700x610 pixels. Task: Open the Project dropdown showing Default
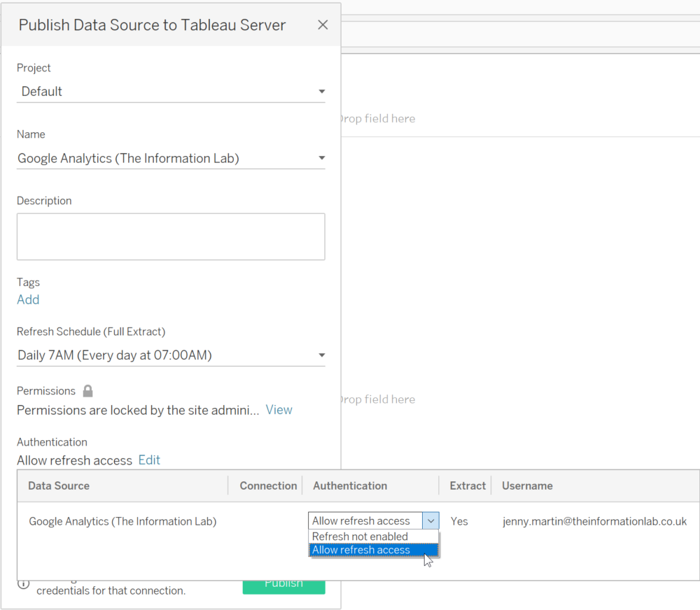pos(171,92)
